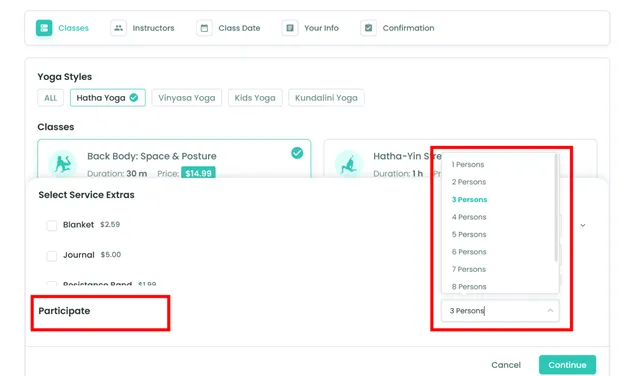The image size is (635, 376).
Task: Click the Class Date calendar icon
Action: tap(204, 28)
